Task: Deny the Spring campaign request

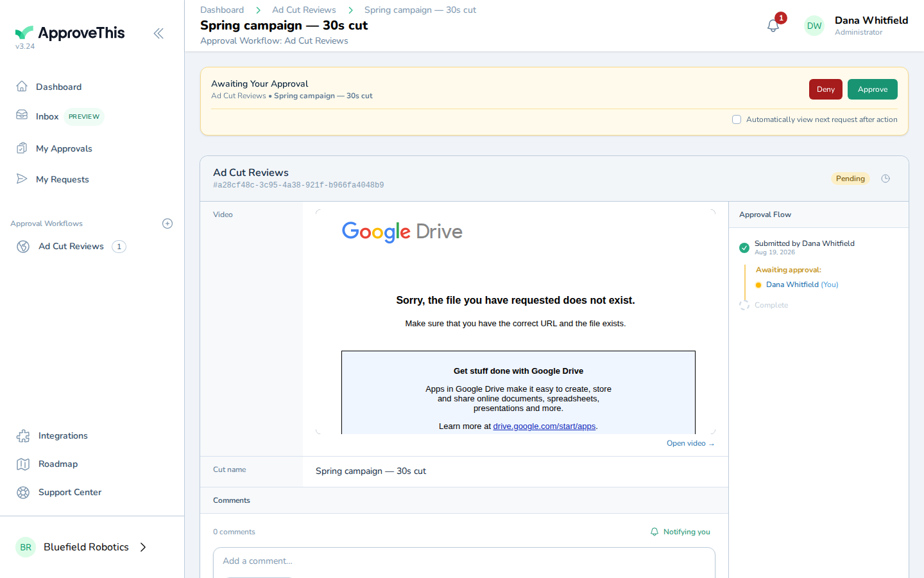Action: [x=826, y=89]
